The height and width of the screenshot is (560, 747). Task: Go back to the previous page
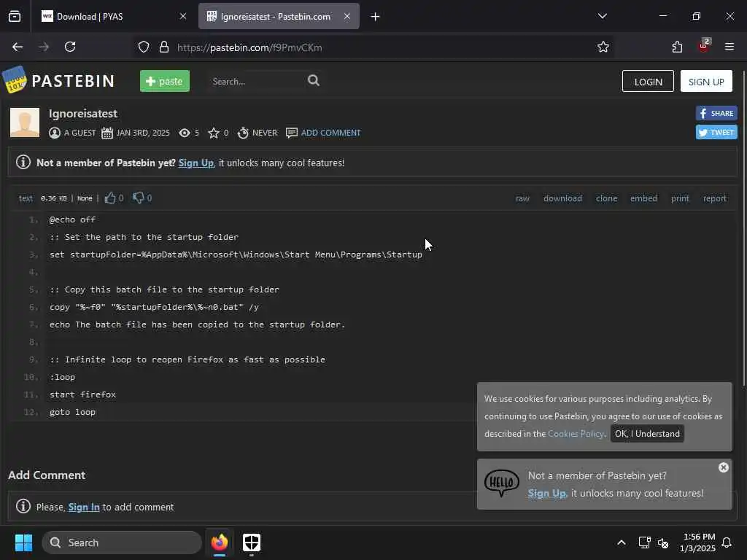tap(18, 47)
